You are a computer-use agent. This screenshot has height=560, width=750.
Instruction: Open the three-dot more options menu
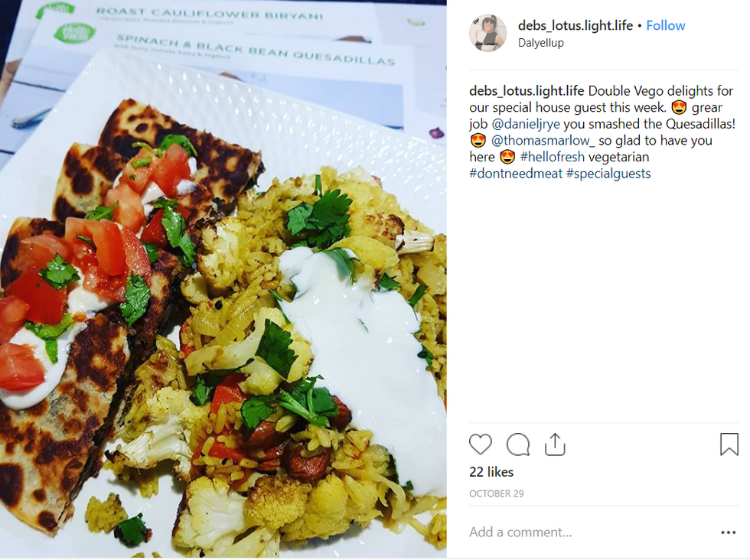click(x=728, y=532)
